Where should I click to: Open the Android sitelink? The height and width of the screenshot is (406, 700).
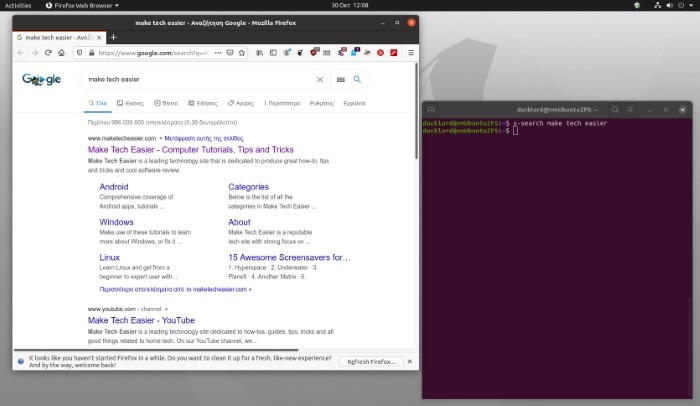(114, 187)
